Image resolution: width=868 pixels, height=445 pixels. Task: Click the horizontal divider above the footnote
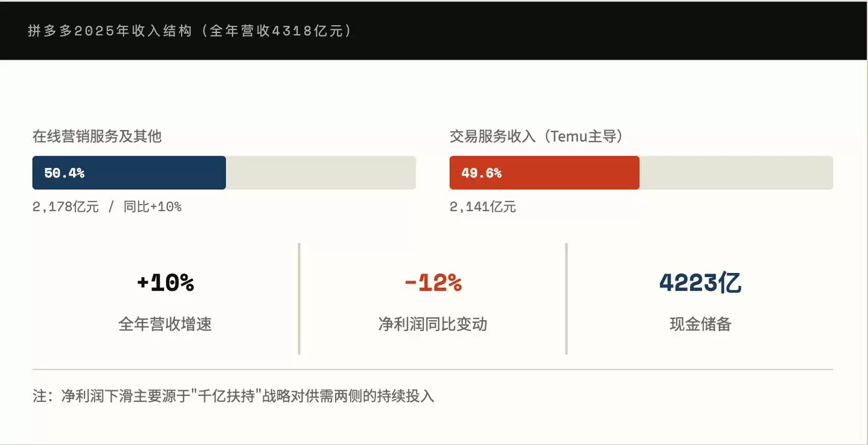(x=433, y=369)
